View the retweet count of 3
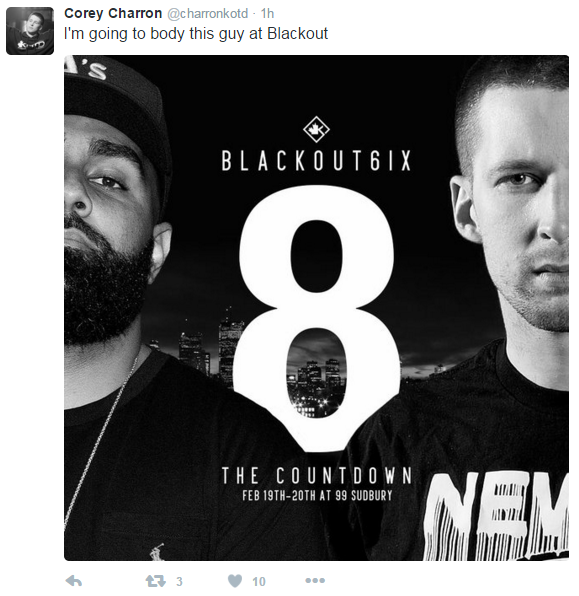The image size is (579, 596). tap(179, 581)
